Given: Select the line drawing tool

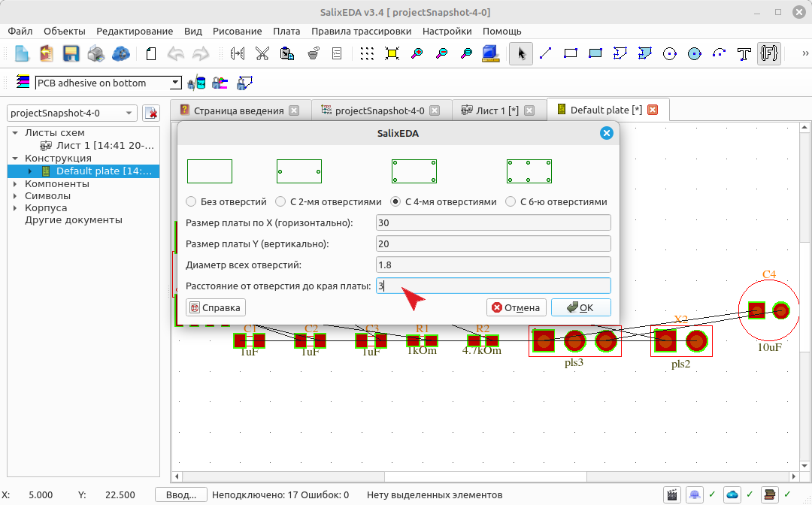Looking at the screenshot, I should coord(545,53).
